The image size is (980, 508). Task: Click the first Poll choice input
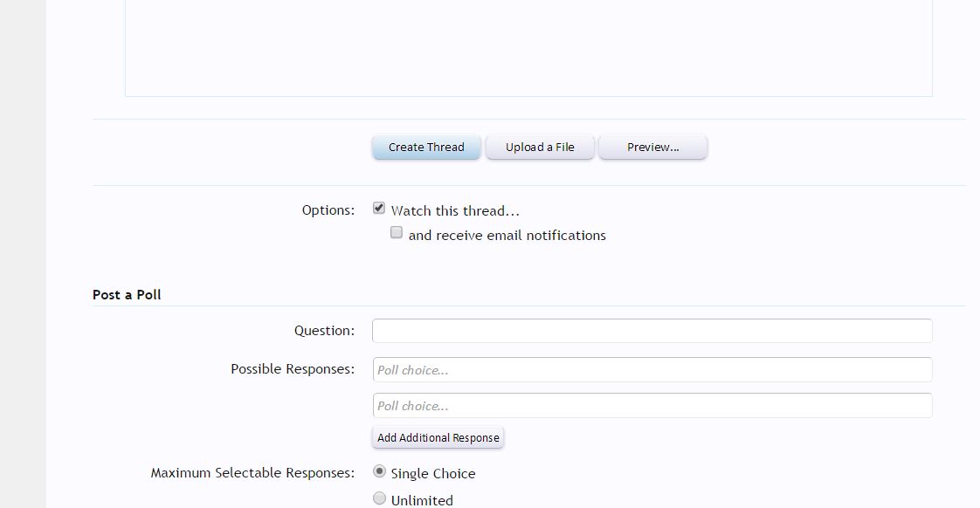click(x=652, y=370)
